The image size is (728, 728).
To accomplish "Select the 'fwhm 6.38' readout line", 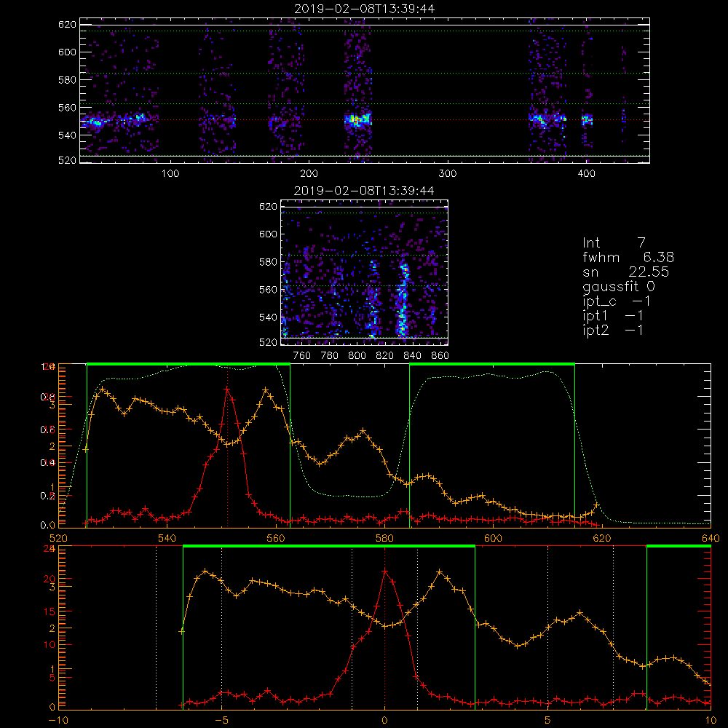I will (628, 257).
